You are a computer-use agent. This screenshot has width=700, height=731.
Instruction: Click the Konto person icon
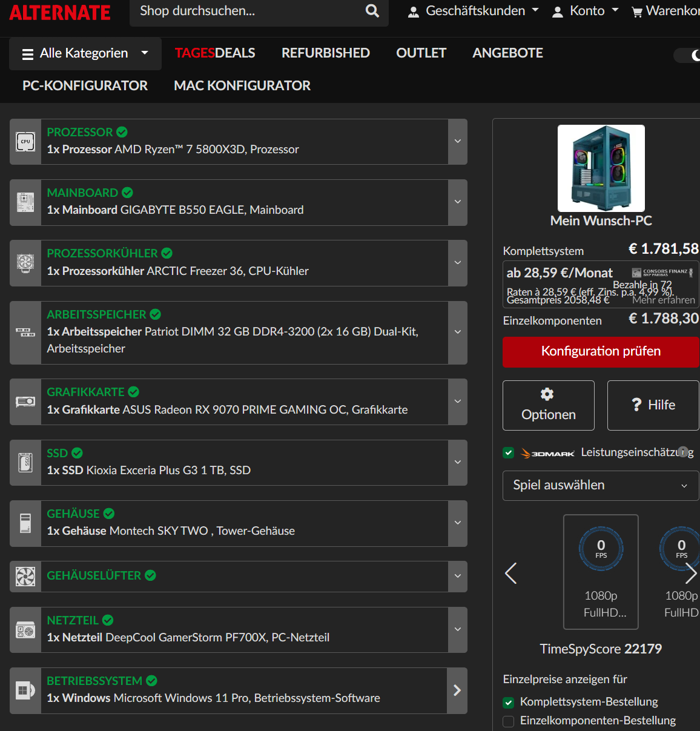(558, 12)
